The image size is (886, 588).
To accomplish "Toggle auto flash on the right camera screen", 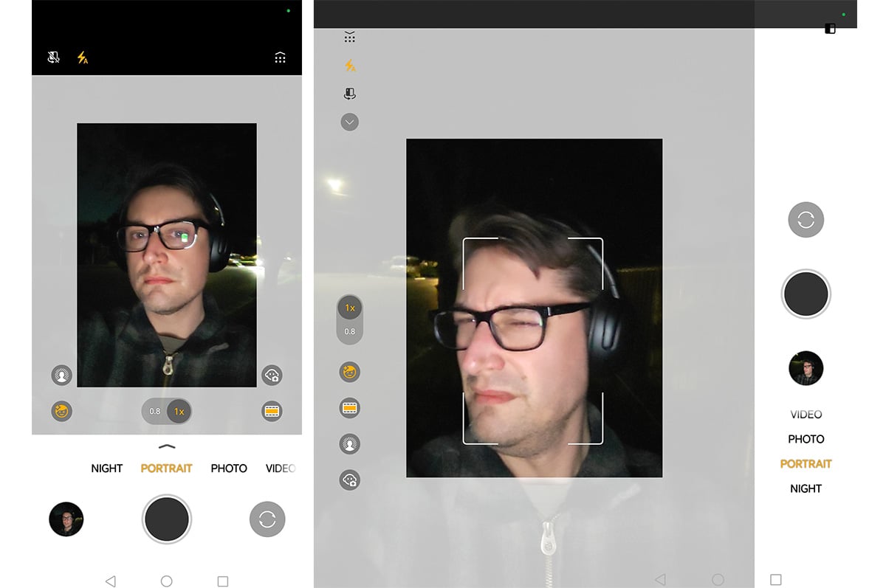I will pyautogui.click(x=350, y=66).
